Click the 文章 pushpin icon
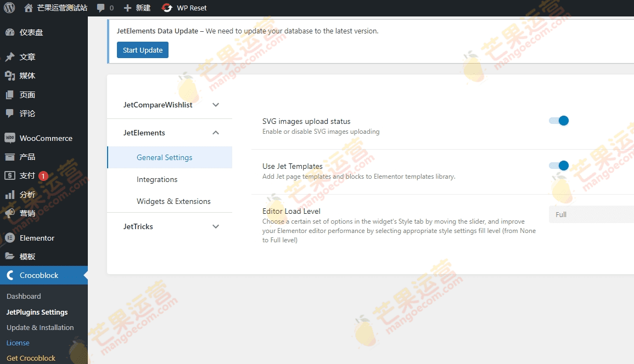The width and height of the screenshot is (634, 364). click(x=10, y=57)
